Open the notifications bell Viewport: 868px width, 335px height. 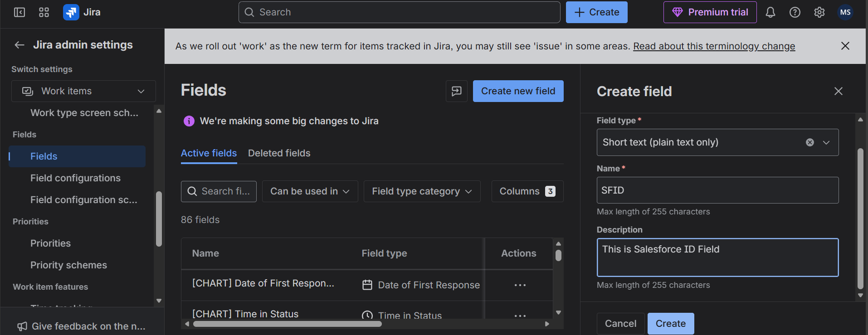click(770, 12)
